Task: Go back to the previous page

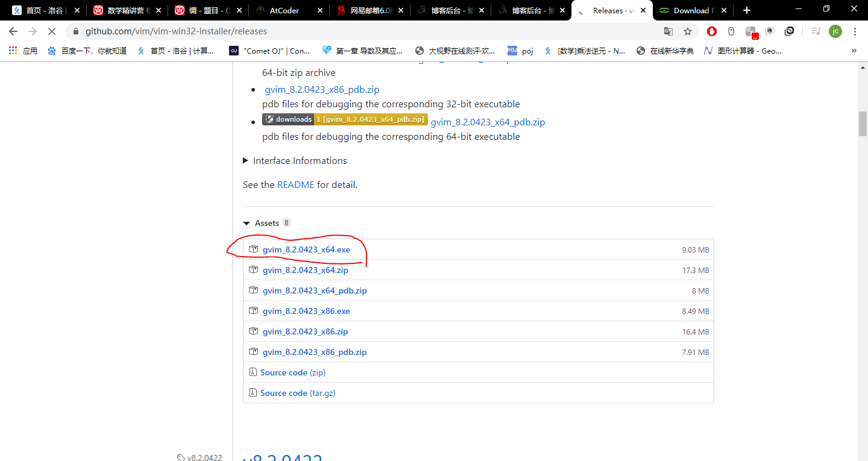Action: point(13,31)
